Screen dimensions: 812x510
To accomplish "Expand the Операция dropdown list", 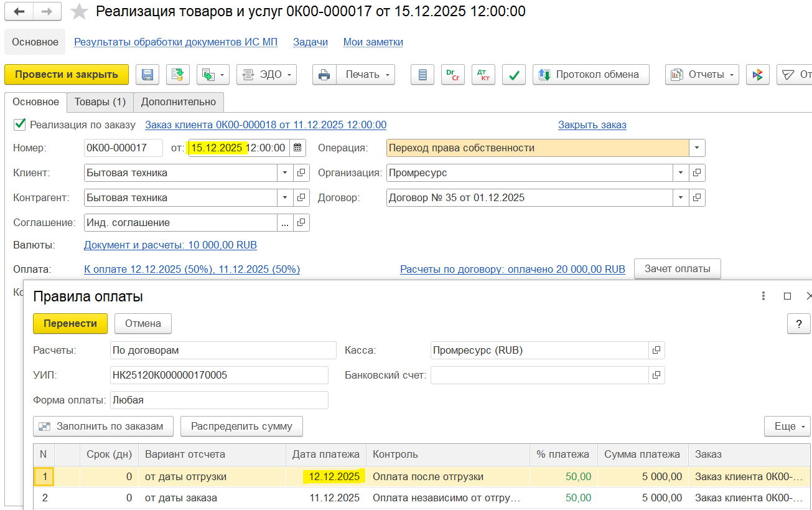I will click(x=697, y=148).
